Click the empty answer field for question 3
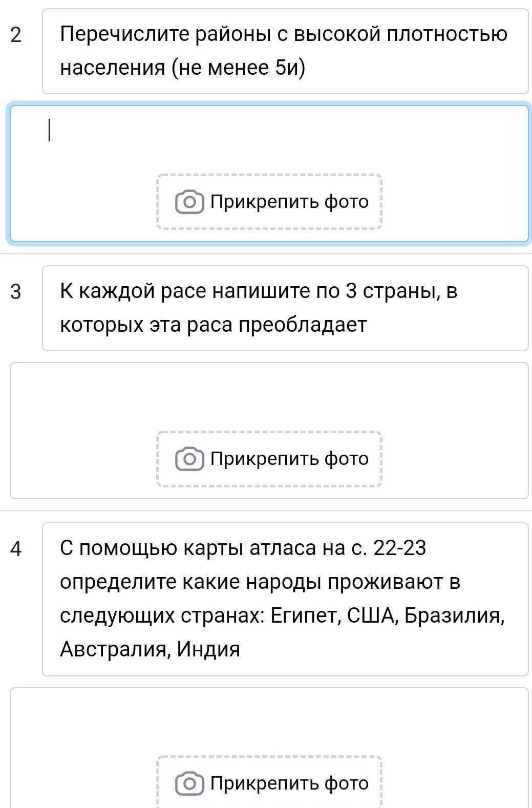532x808 pixels. [269, 431]
